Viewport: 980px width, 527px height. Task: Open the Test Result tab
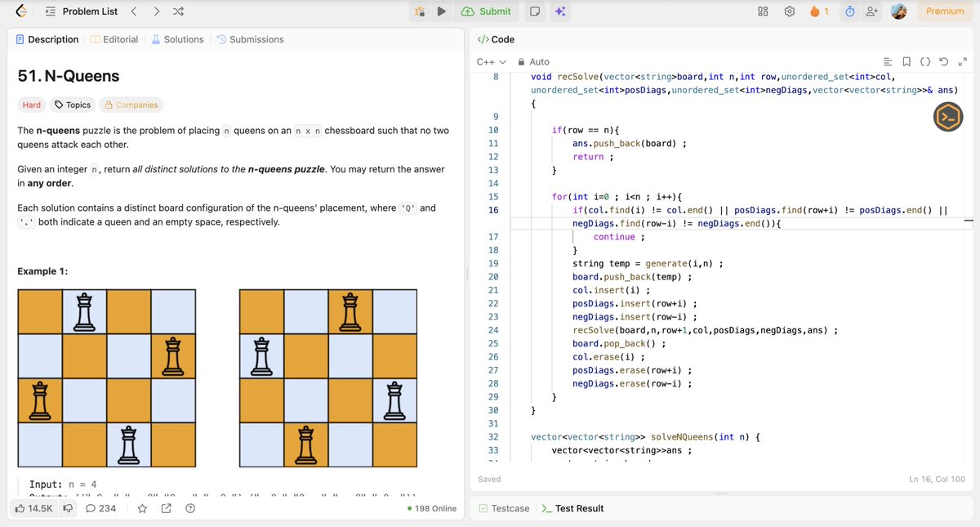point(573,508)
